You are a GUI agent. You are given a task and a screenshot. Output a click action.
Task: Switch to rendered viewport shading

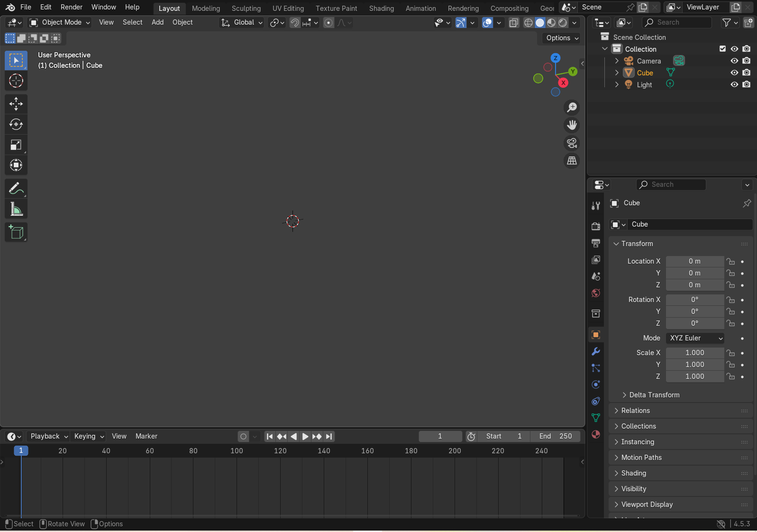tap(563, 23)
